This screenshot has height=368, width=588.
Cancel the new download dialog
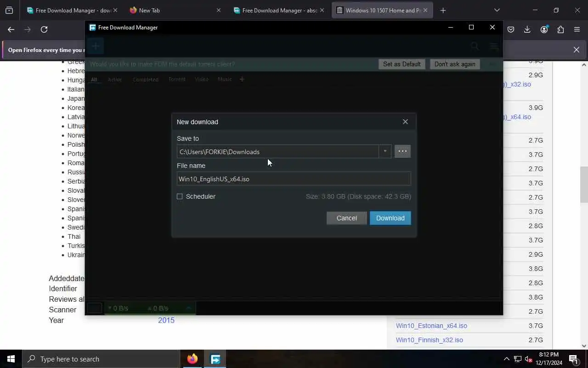tap(346, 218)
